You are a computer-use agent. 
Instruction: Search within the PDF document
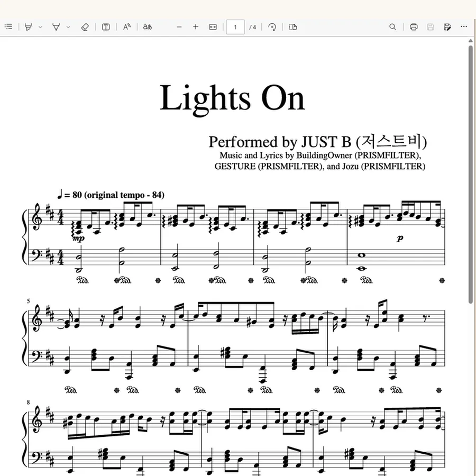tap(392, 27)
